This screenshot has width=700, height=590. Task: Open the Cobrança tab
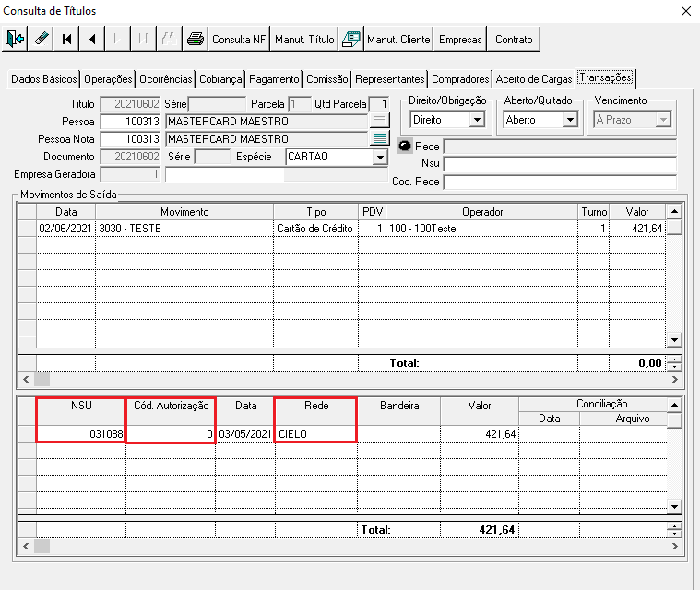pos(220,79)
